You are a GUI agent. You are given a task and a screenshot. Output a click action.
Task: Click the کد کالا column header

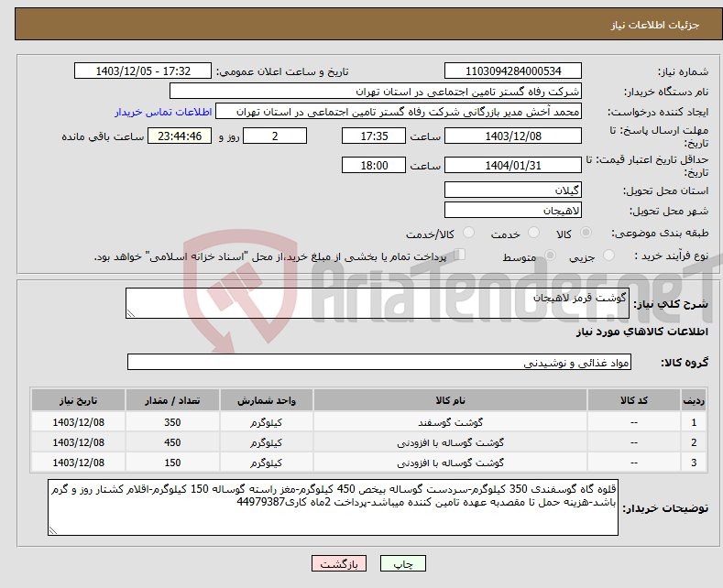[634, 400]
